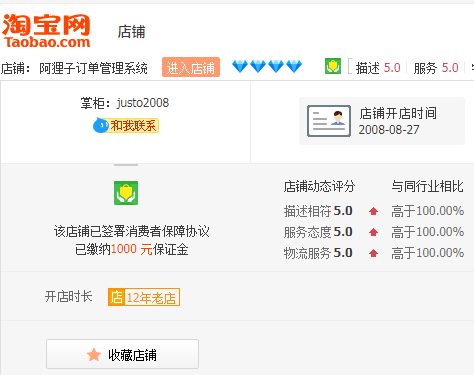Click the 物流服务 5.0 rating
474x375 pixels.
click(318, 253)
